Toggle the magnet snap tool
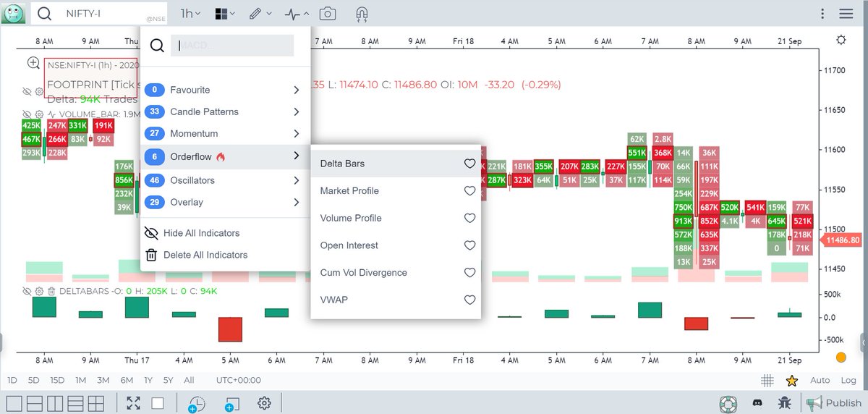 click(x=362, y=14)
